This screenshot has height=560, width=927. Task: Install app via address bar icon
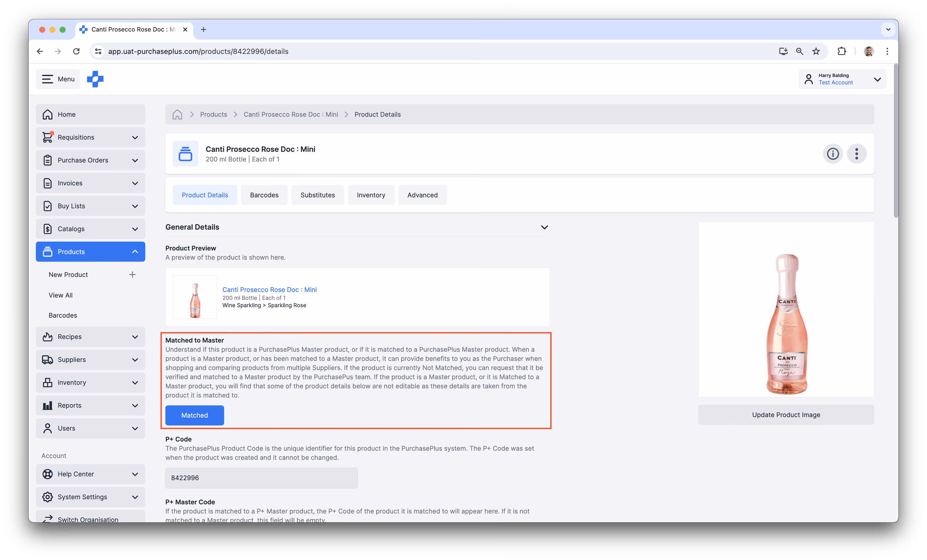click(x=783, y=51)
